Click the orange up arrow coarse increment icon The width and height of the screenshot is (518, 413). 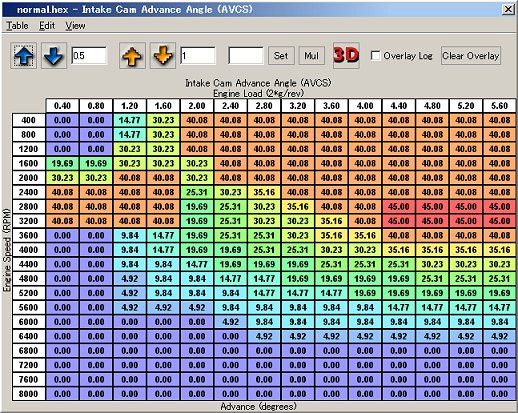pos(132,56)
